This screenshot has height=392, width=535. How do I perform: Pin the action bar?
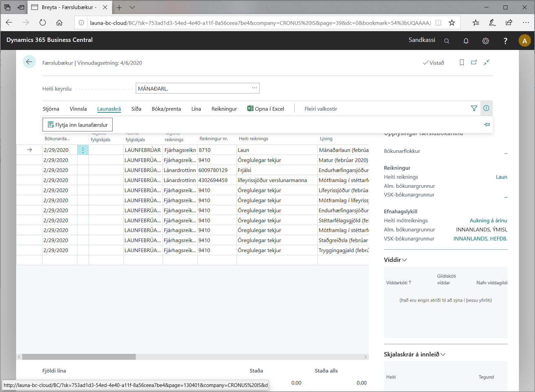click(487, 125)
